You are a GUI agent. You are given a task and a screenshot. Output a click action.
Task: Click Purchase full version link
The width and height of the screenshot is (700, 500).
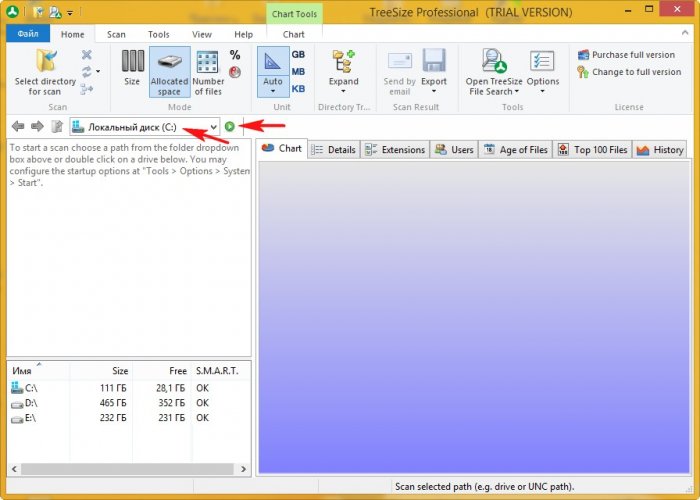click(x=632, y=55)
